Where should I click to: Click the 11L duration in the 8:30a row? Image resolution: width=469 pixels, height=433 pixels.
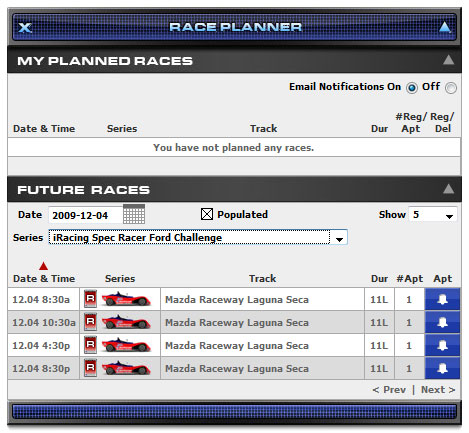379,300
